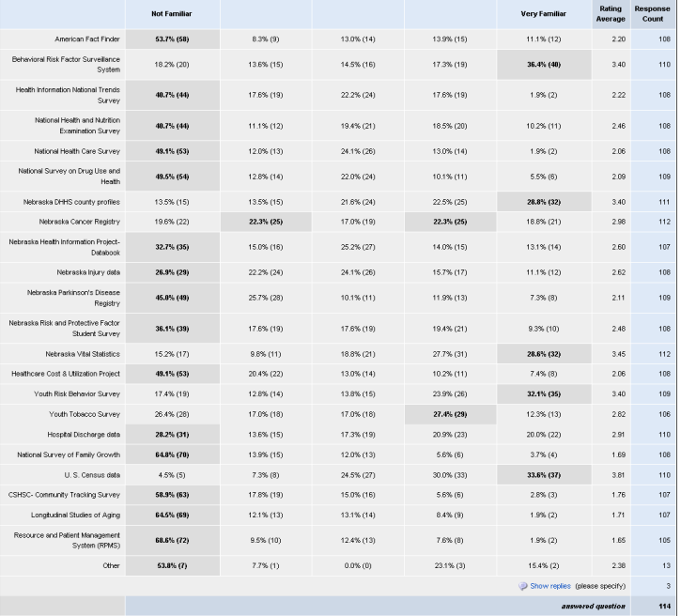The width and height of the screenshot is (681, 616).
Task: Select Nebraska DHHS county profiles label
Action: tap(71, 202)
